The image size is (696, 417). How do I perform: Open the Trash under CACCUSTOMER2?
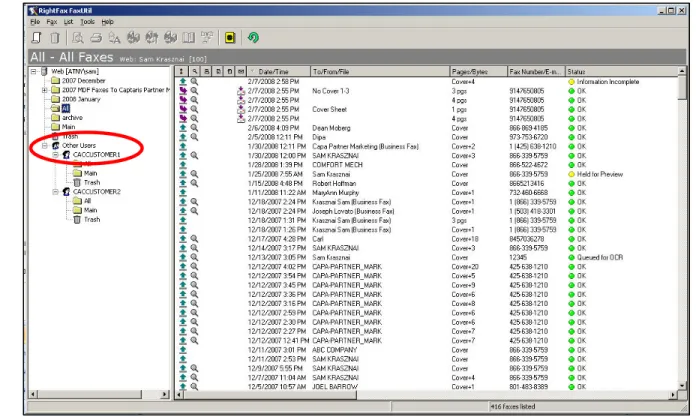[87, 219]
